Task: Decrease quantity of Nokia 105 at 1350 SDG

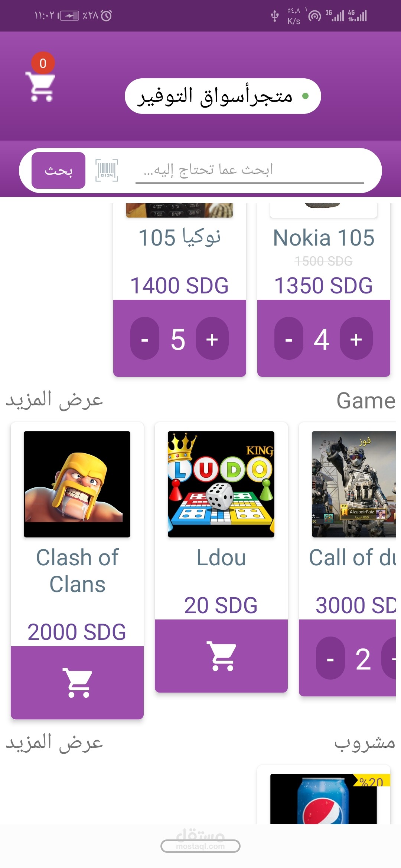Action: click(x=289, y=338)
